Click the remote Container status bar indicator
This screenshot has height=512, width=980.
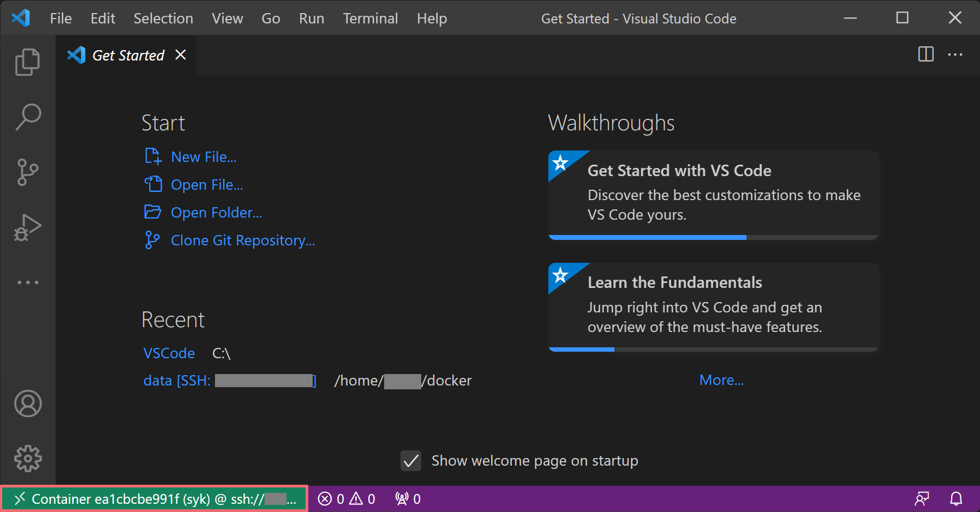click(x=154, y=499)
